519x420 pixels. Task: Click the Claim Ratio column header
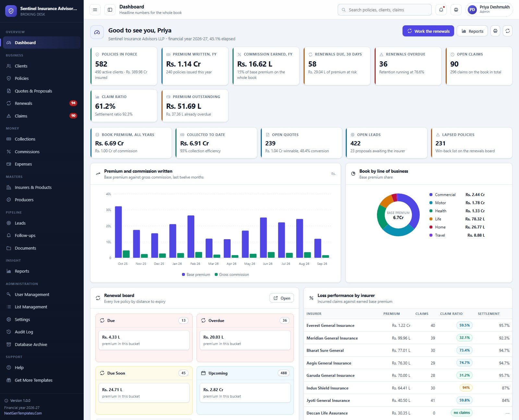tap(451, 314)
